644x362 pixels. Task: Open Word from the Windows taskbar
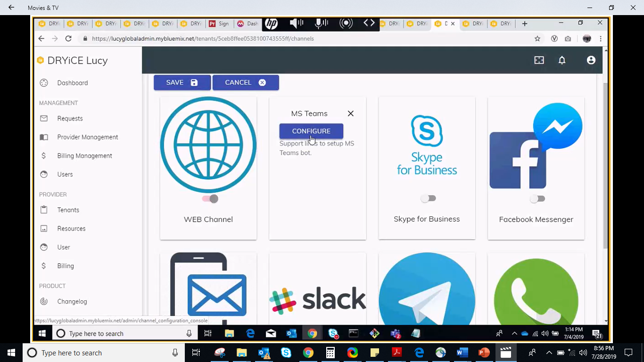[462, 353]
